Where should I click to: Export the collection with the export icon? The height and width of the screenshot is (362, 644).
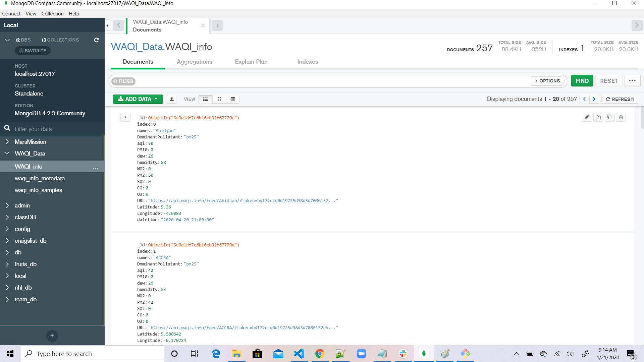click(x=172, y=99)
